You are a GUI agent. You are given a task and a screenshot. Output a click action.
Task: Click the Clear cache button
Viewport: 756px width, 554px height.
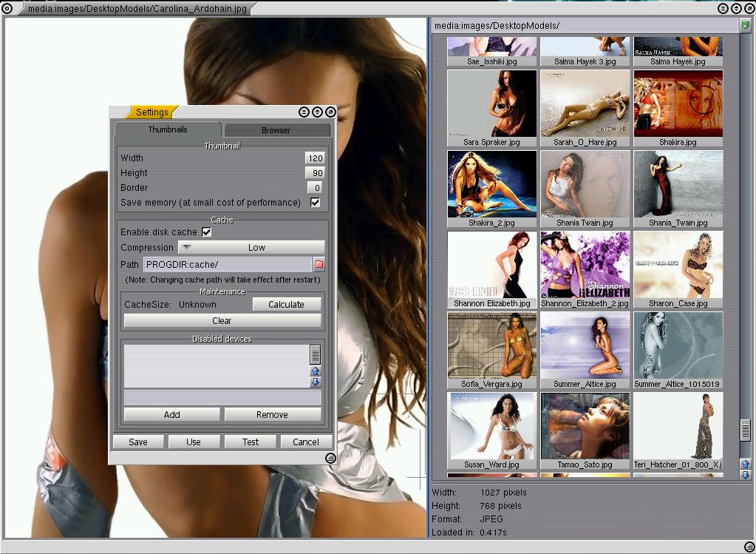click(222, 321)
